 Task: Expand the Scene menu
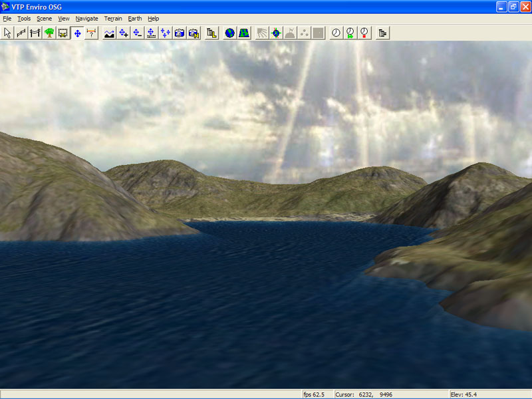[44, 19]
